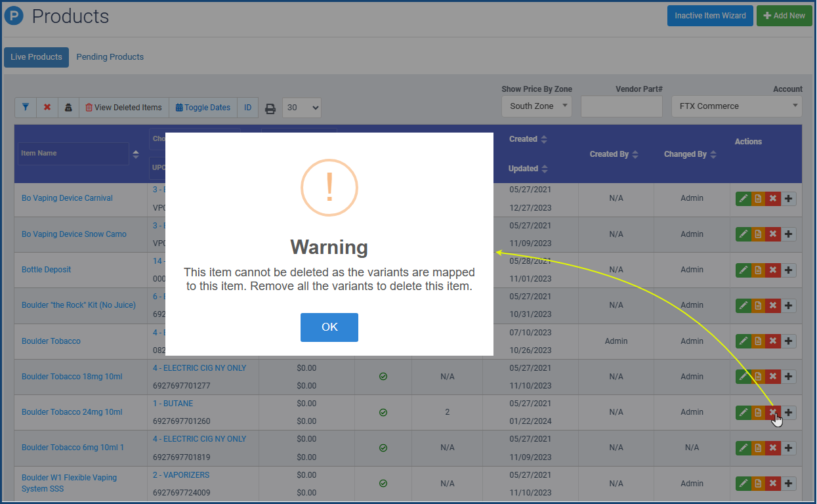Viewport: 817px width, 504px height.
Task: Sort the table by Created date
Action: 544,139
